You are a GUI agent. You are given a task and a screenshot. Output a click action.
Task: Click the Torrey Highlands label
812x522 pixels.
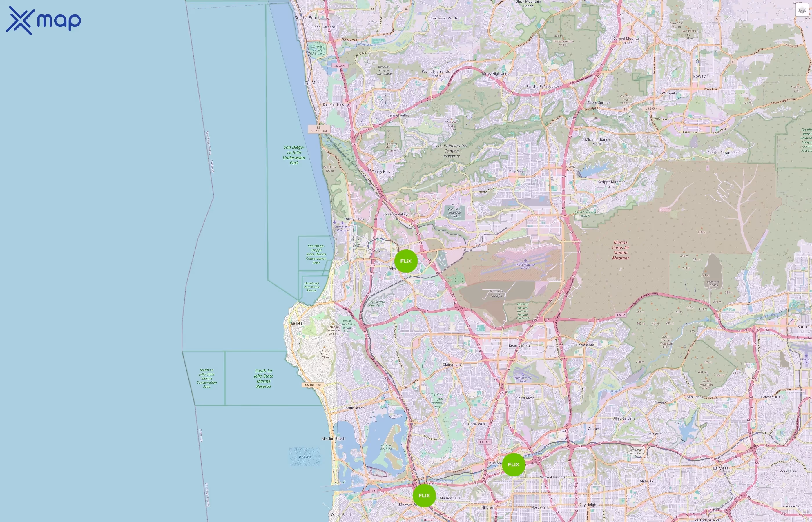[x=495, y=74]
